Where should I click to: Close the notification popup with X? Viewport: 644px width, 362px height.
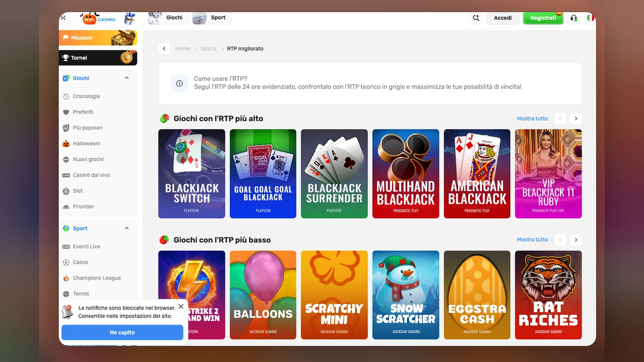pyautogui.click(x=181, y=306)
